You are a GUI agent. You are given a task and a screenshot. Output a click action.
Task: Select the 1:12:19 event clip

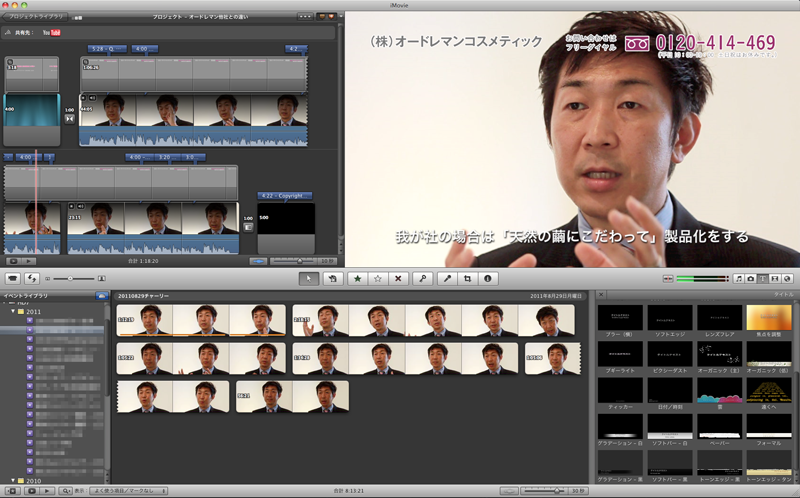[x=201, y=320]
